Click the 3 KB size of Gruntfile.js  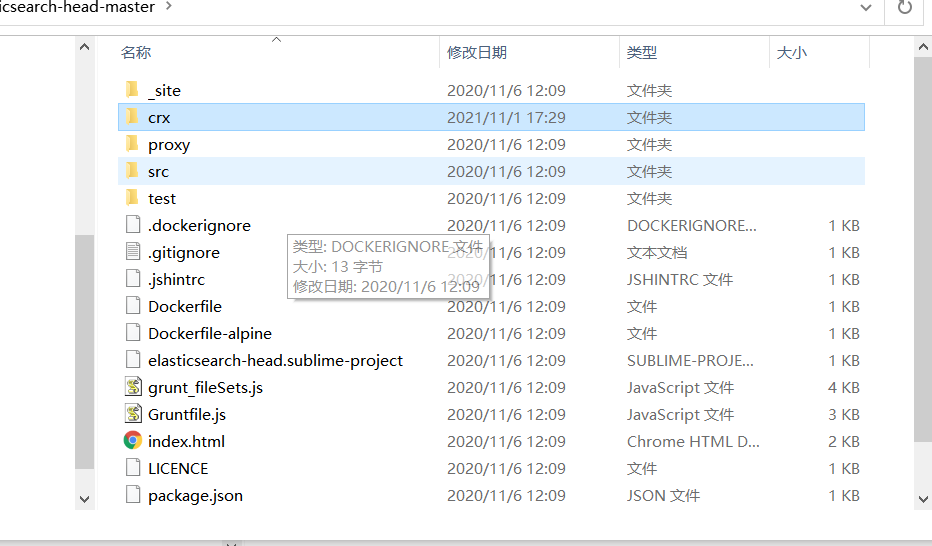point(844,415)
